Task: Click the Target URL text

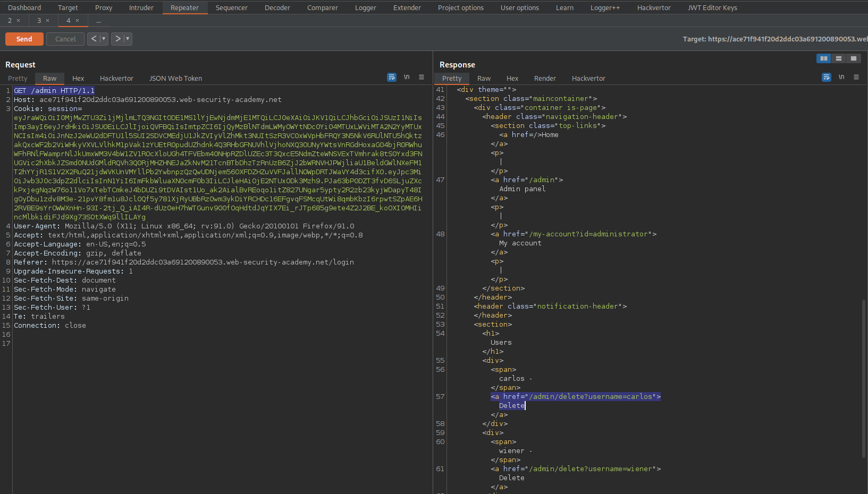Action: [775, 39]
